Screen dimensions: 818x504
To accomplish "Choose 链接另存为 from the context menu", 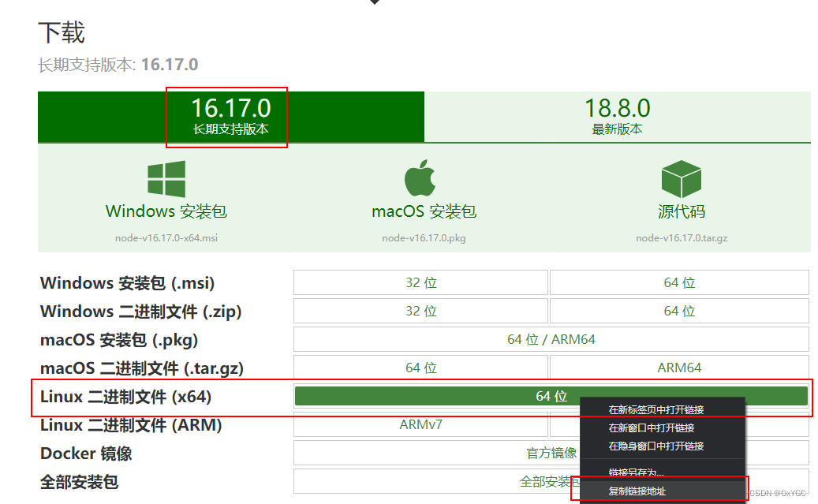I will click(636, 472).
